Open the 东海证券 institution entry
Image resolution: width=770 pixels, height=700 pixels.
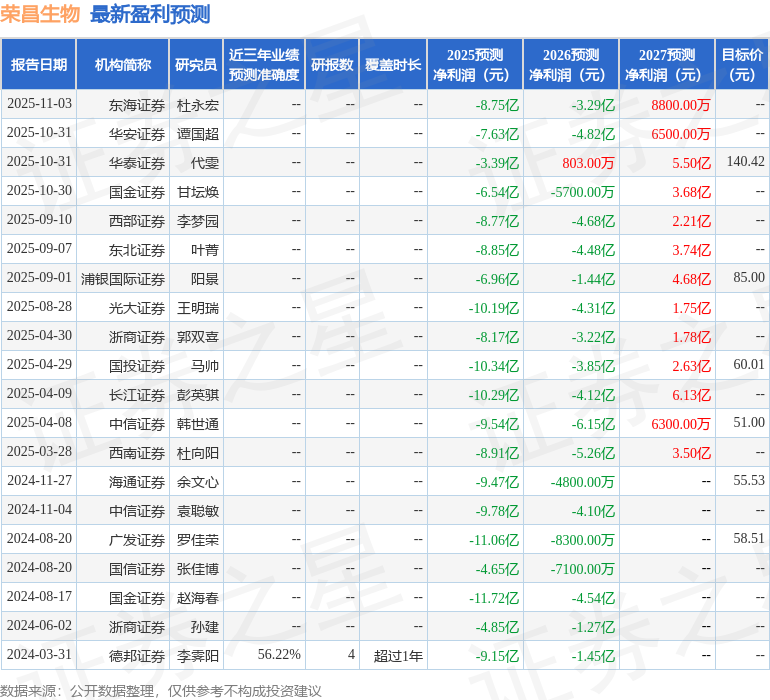pyautogui.click(x=137, y=104)
